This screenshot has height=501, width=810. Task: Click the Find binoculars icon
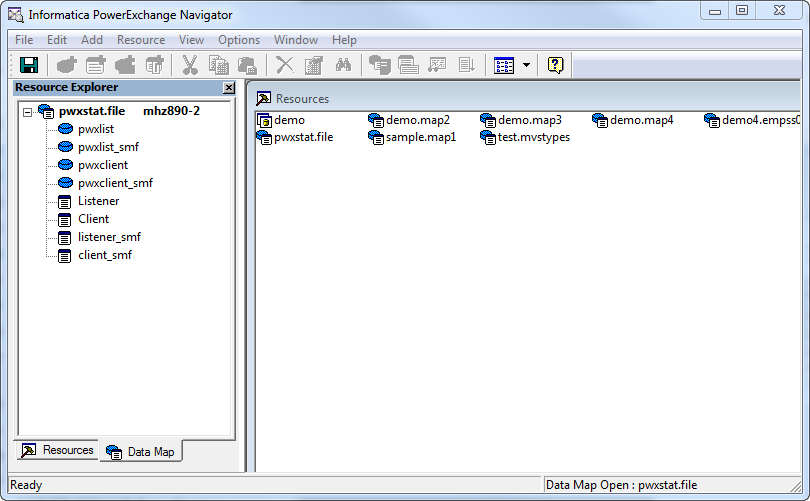pyautogui.click(x=343, y=65)
